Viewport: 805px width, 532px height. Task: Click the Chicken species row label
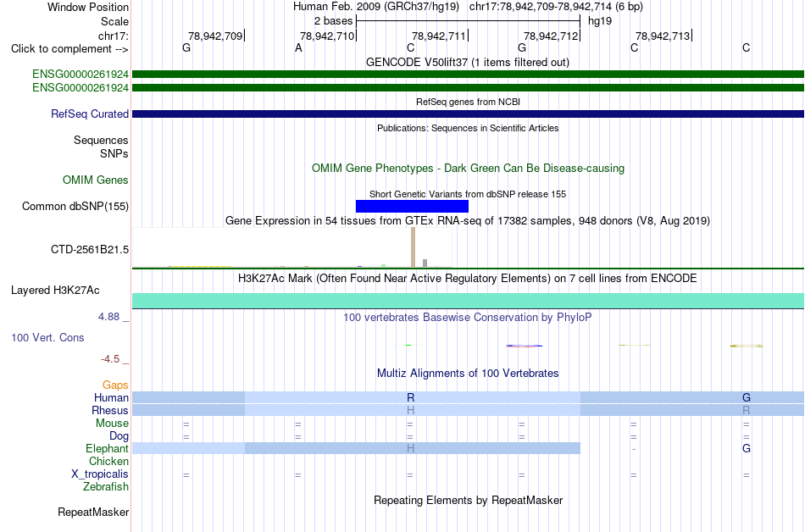coord(108,461)
